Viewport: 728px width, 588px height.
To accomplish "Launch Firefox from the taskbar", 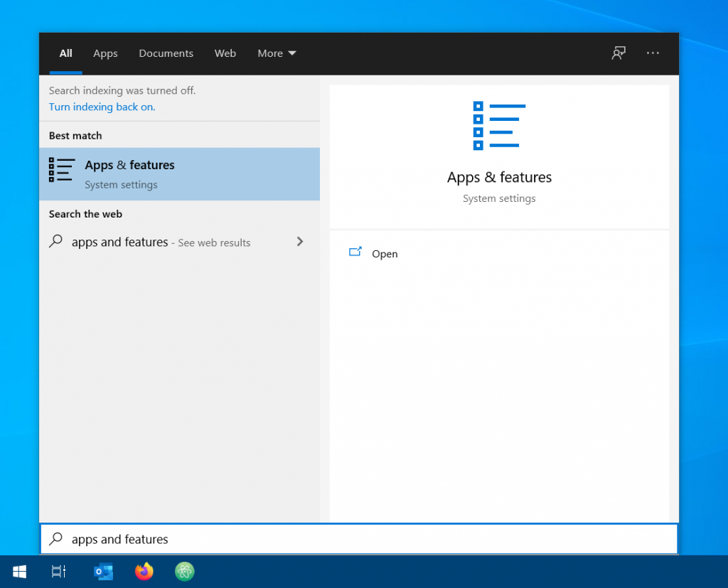I will (x=144, y=571).
